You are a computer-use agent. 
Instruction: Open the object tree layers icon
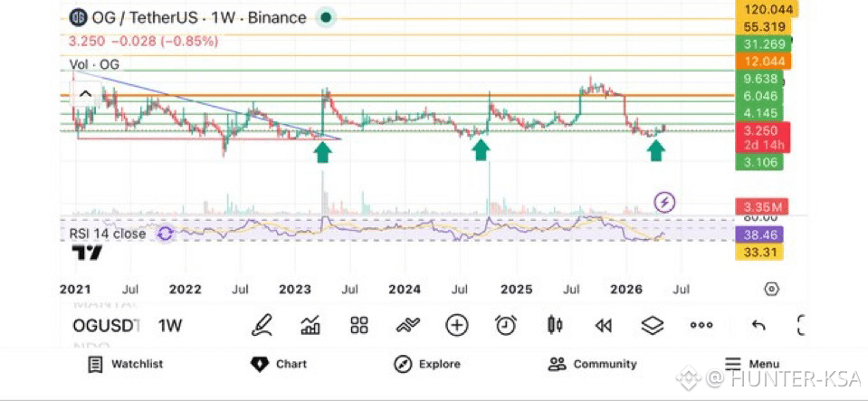click(652, 325)
